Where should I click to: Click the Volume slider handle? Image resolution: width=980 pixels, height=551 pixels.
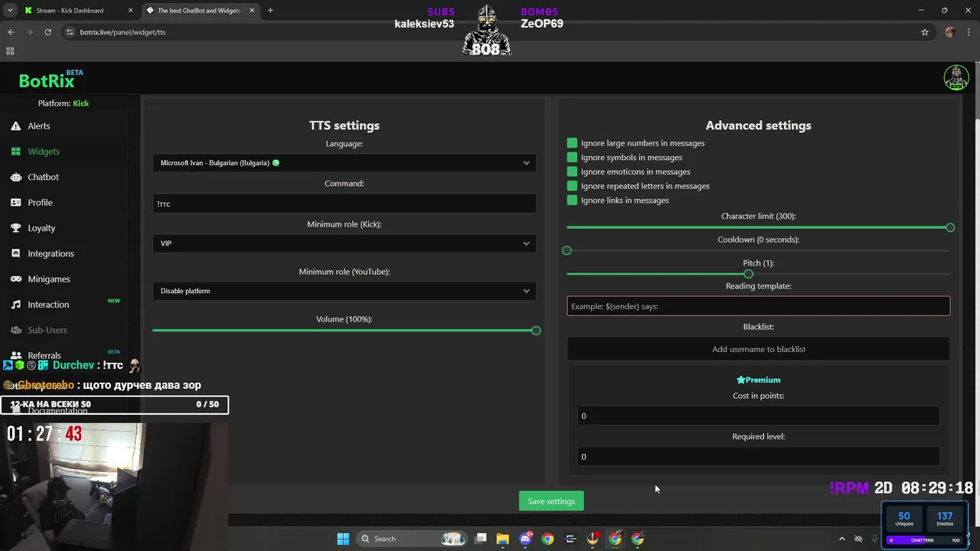536,331
